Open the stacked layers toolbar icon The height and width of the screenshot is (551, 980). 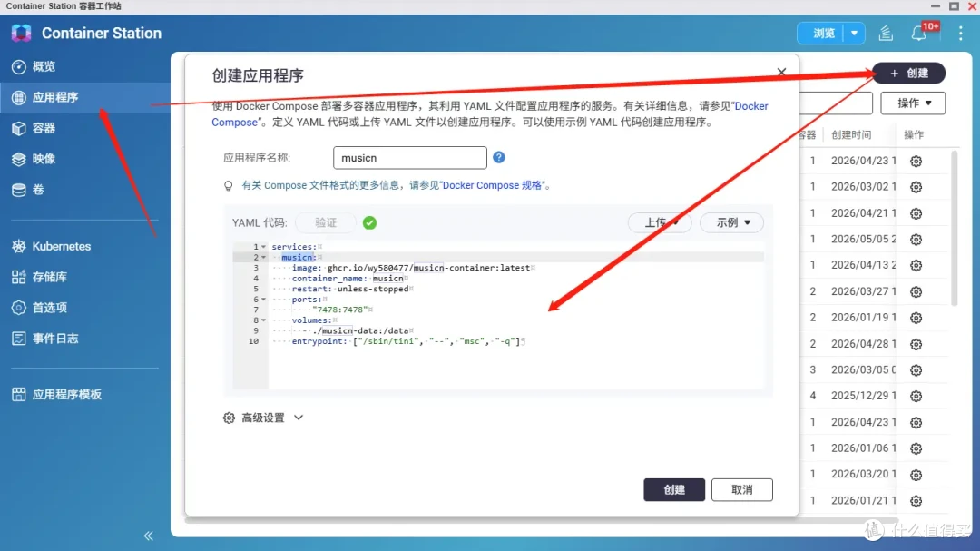pyautogui.click(x=886, y=34)
